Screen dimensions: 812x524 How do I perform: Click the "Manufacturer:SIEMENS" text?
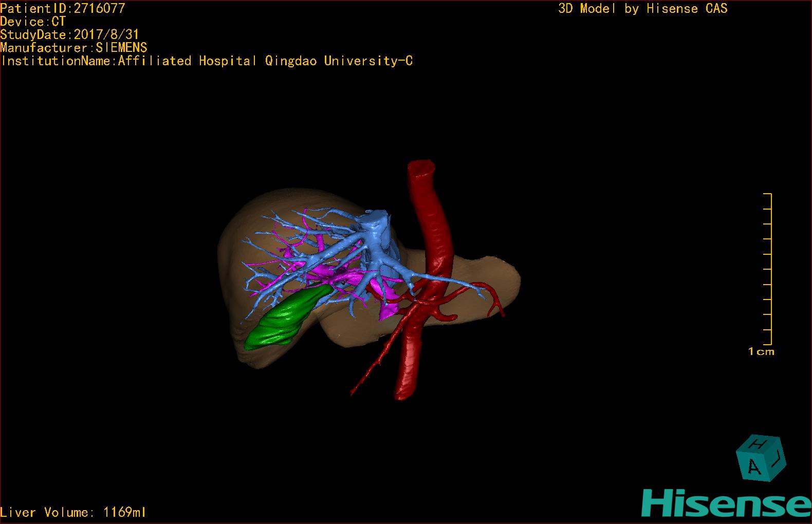pyautogui.click(x=74, y=48)
